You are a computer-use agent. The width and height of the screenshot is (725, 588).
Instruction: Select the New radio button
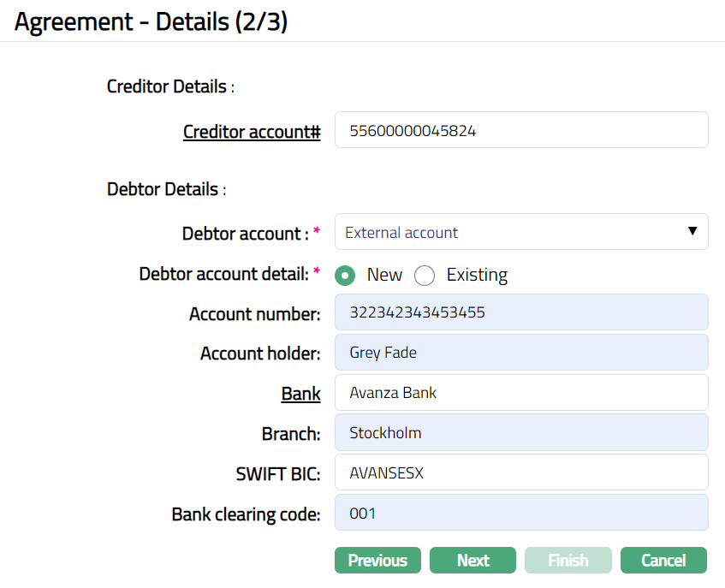tap(346, 275)
